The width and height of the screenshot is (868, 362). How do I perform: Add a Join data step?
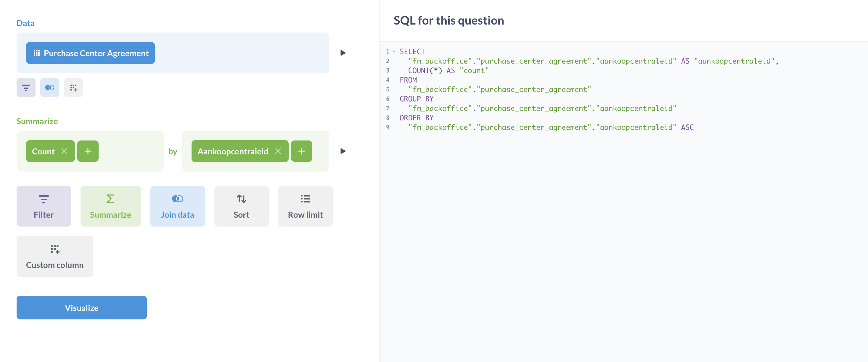tap(177, 206)
